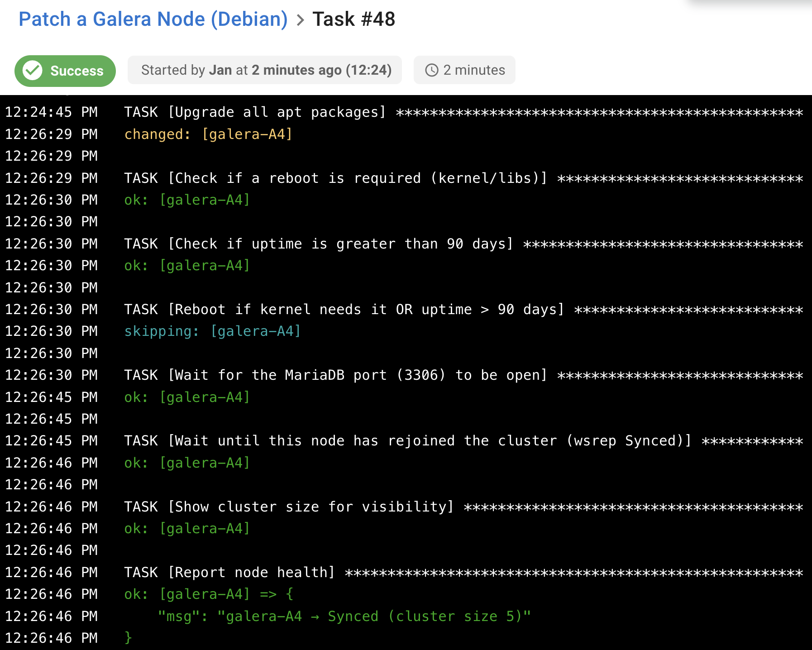Click the 12:26:45 PM timestamp beside the Wait until task
Image resolution: width=812 pixels, height=650 pixels.
(x=51, y=441)
